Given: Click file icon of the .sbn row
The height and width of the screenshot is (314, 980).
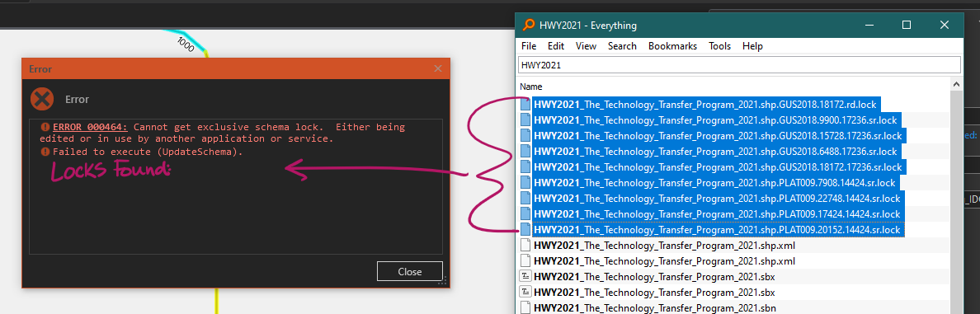Looking at the screenshot, I should 525,307.
